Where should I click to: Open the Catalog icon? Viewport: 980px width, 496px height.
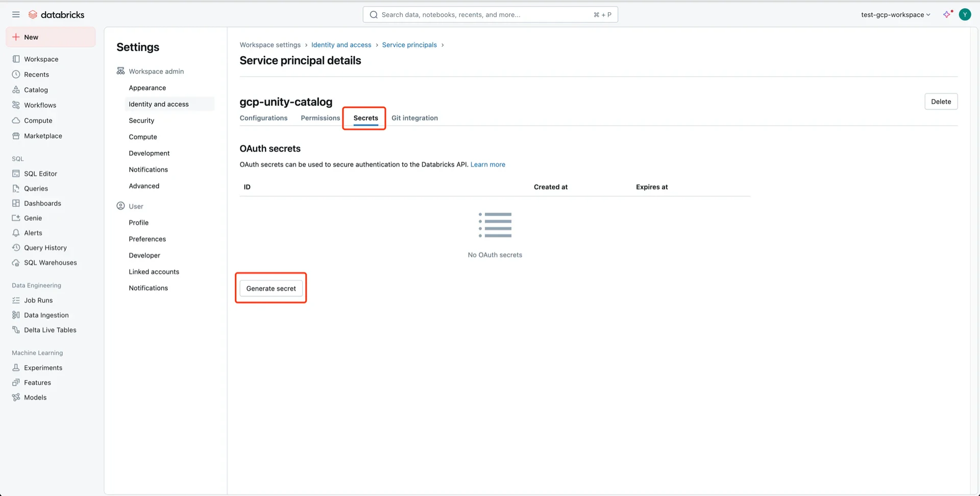point(16,90)
